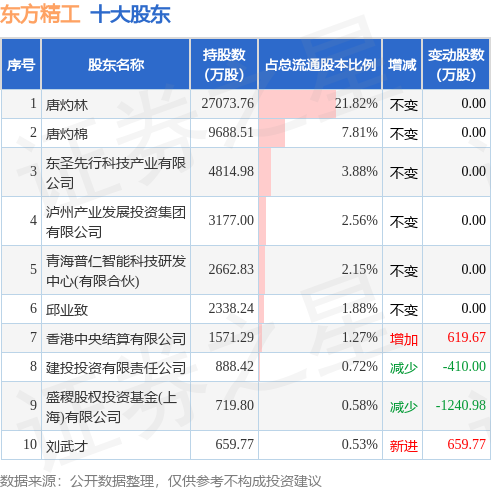Click 东圣先行科技产业有限公司 name cell

point(116,173)
